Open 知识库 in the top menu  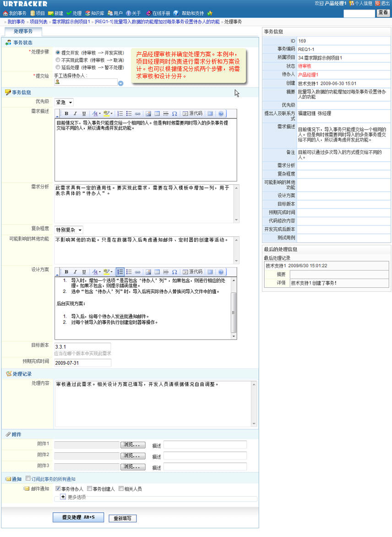(95, 13)
